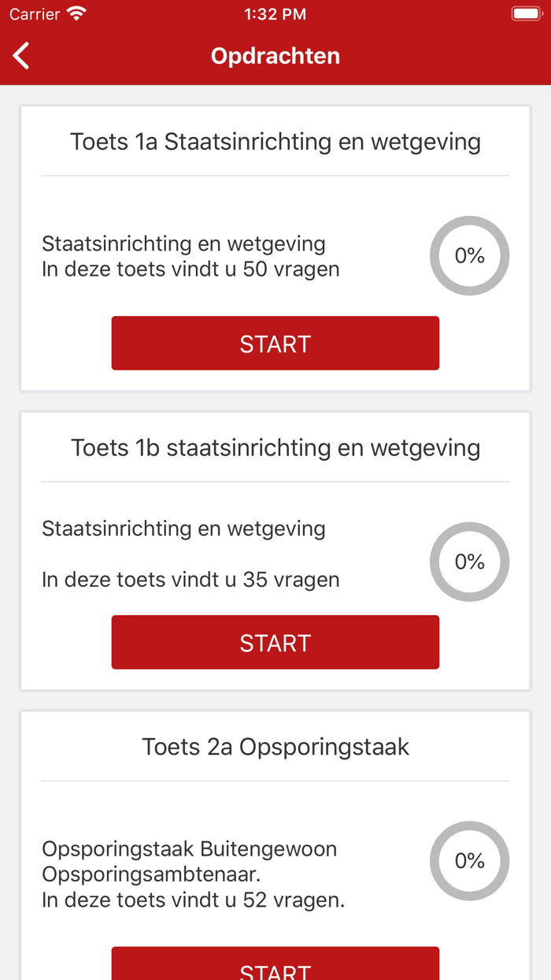Tap the 0% progress circle on Toets 1b

pyautogui.click(x=469, y=562)
